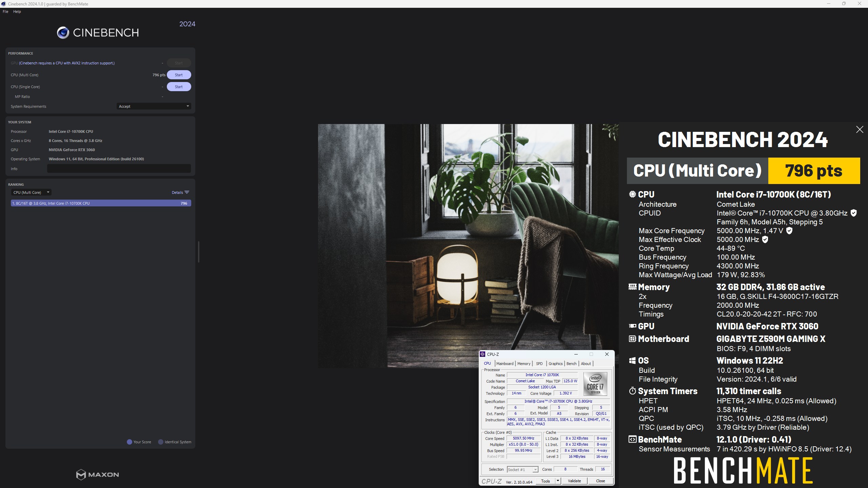Click the Max Core Frequency verified shield
The image size is (868, 488).
(x=789, y=230)
